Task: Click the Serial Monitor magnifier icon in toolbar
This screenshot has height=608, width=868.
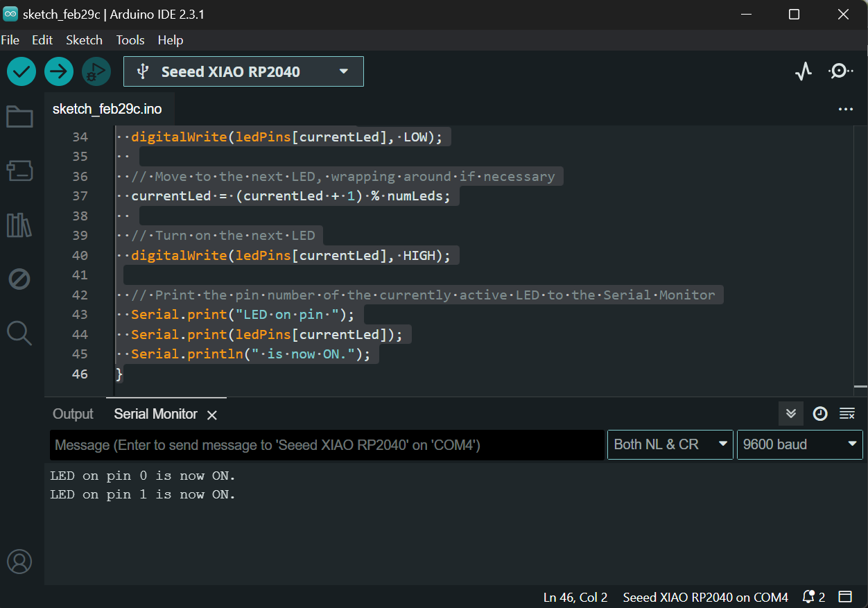Action: (840, 71)
